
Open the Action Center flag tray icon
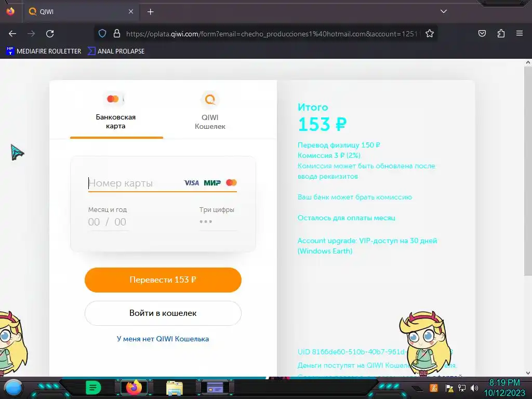pos(449,388)
